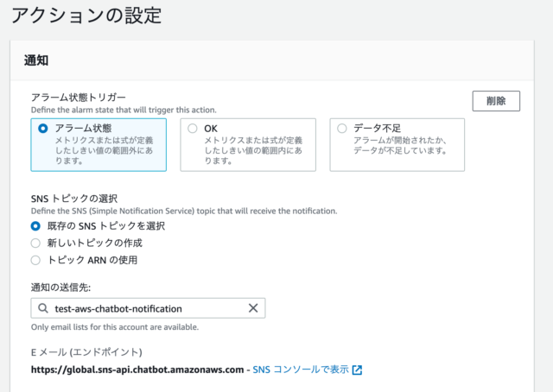
Task: Choose 新しいトピックの作成 radio option
Action: click(x=36, y=243)
